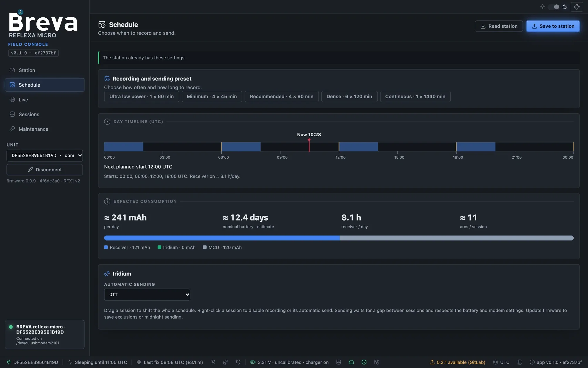This screenshot has height=368, width=588.
Task: Open the Maintenance page
Action: (x=45, y=129)
